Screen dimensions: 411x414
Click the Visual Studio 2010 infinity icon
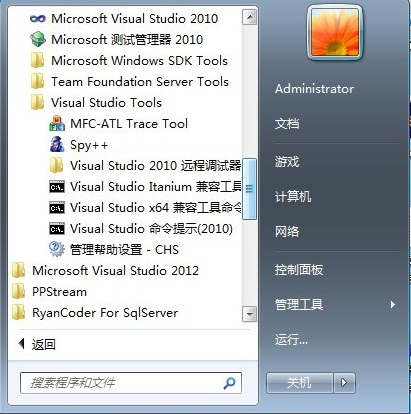pyautogui.click(x=38, y=19)
